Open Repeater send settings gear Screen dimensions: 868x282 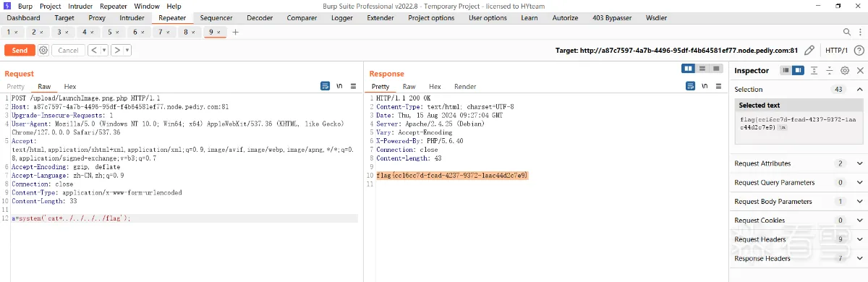[x=43, y=50]
